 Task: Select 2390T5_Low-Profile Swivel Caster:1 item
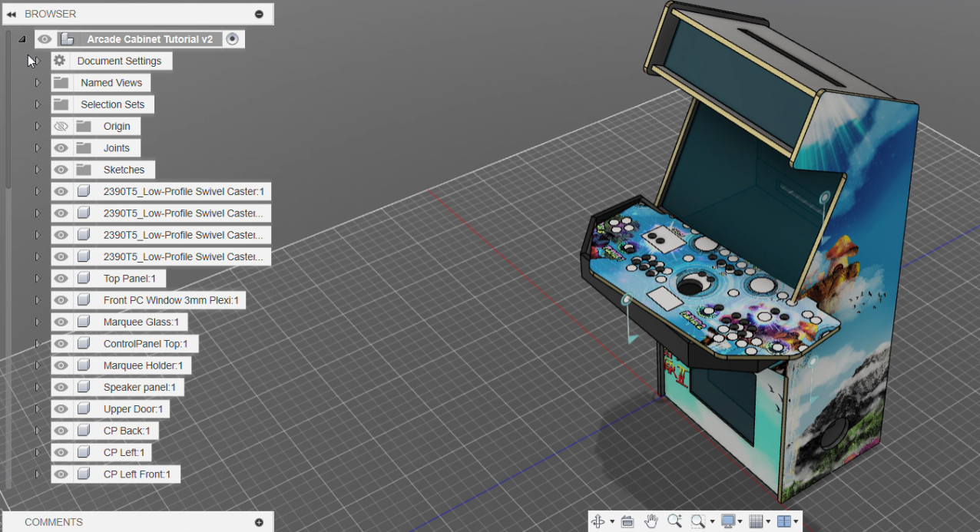pyautogui.click(x=161, y=191)
